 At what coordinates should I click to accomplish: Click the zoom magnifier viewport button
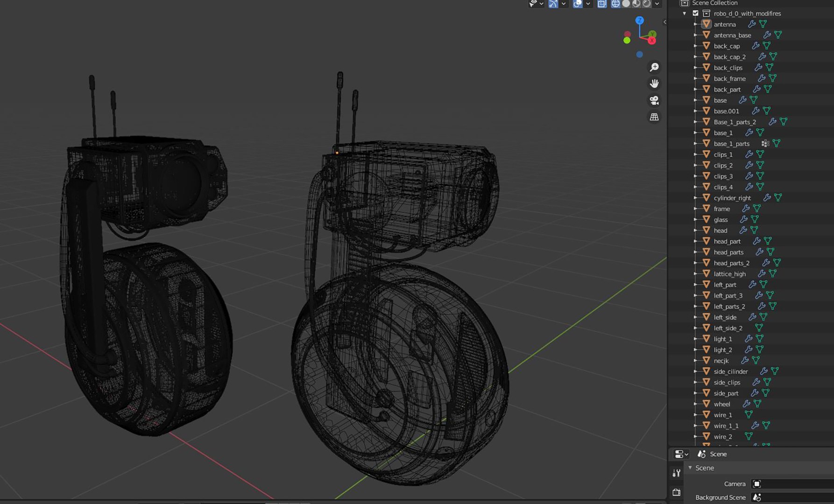tap(654, 67)
